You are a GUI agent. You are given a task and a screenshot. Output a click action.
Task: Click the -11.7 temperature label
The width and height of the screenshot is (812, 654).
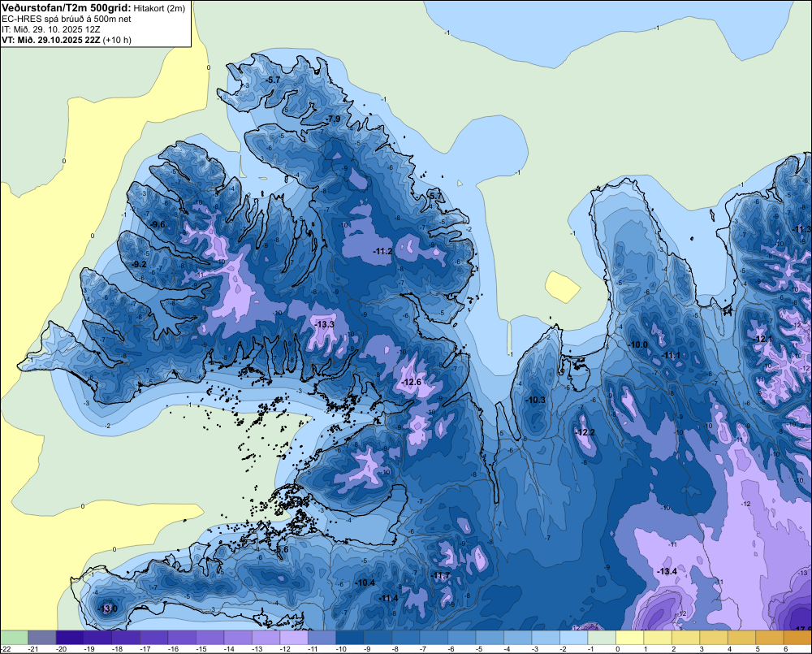(x=441, y=575)
